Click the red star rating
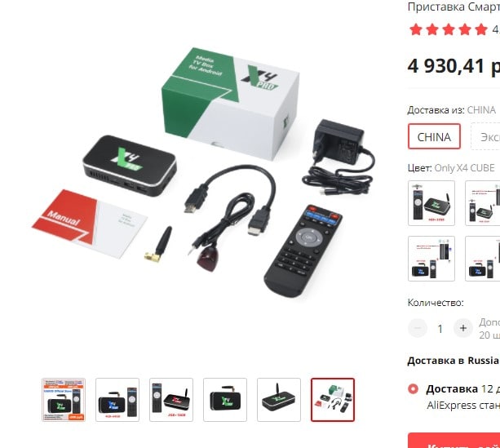This screenshot has width=500, height=448. coord(449,29)
